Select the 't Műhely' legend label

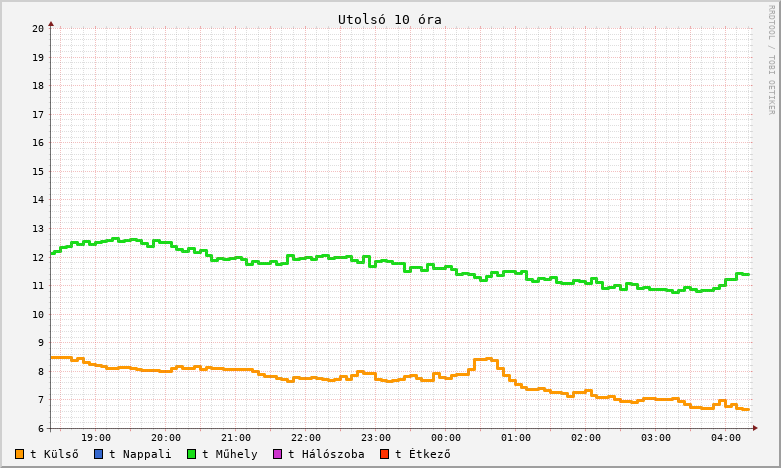point(229,454)
